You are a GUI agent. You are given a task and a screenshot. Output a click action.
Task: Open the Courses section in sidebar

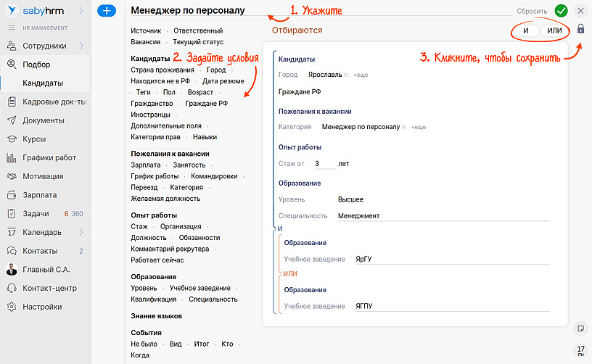click(34, 138)
